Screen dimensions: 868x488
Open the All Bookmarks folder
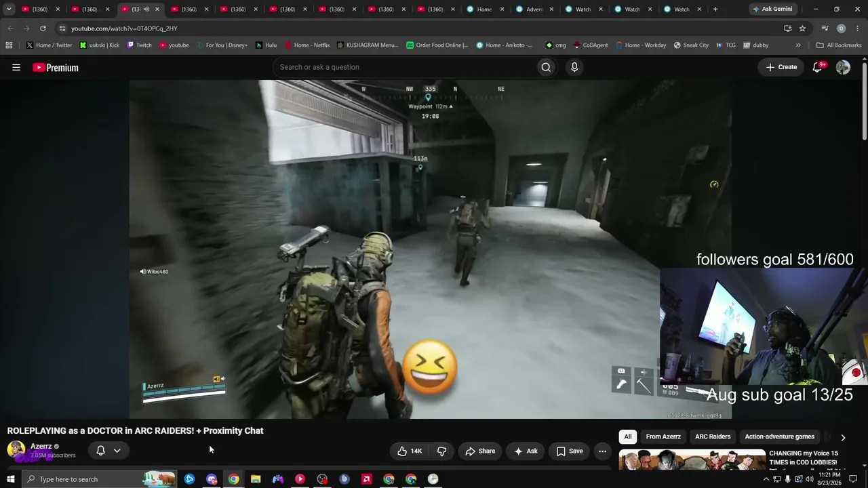[839, 45]
